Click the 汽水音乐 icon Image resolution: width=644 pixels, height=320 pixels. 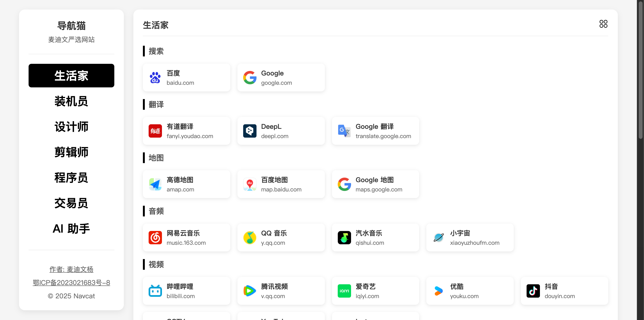tap(344, 238)
